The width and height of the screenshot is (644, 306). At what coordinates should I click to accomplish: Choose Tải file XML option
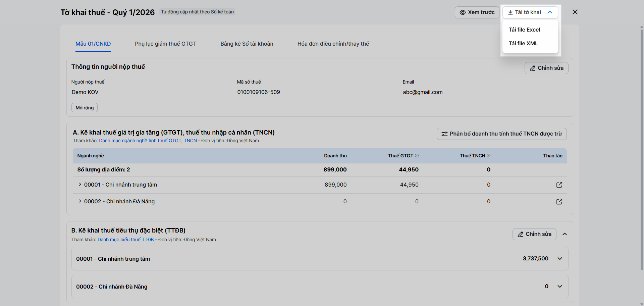point(523,43)
